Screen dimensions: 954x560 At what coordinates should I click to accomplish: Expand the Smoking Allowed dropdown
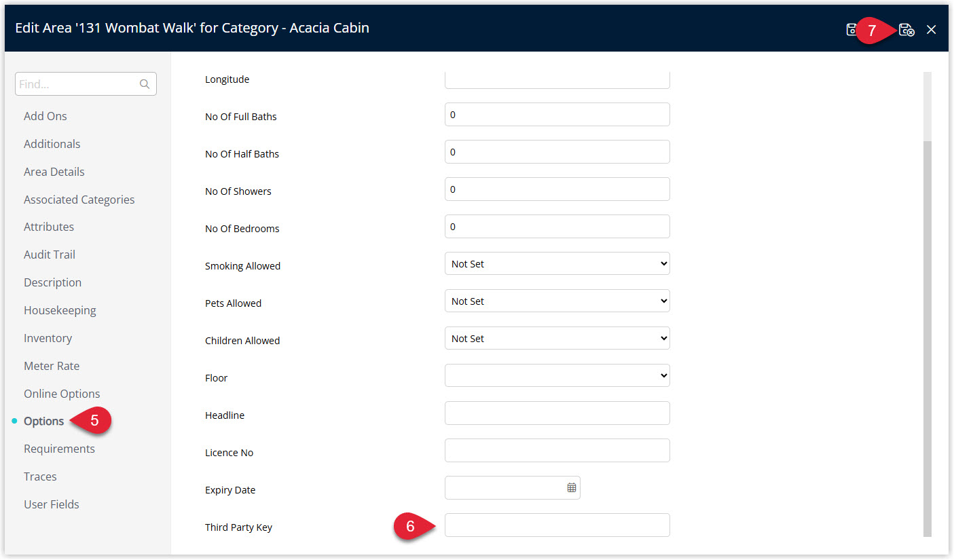click(557, 263)
